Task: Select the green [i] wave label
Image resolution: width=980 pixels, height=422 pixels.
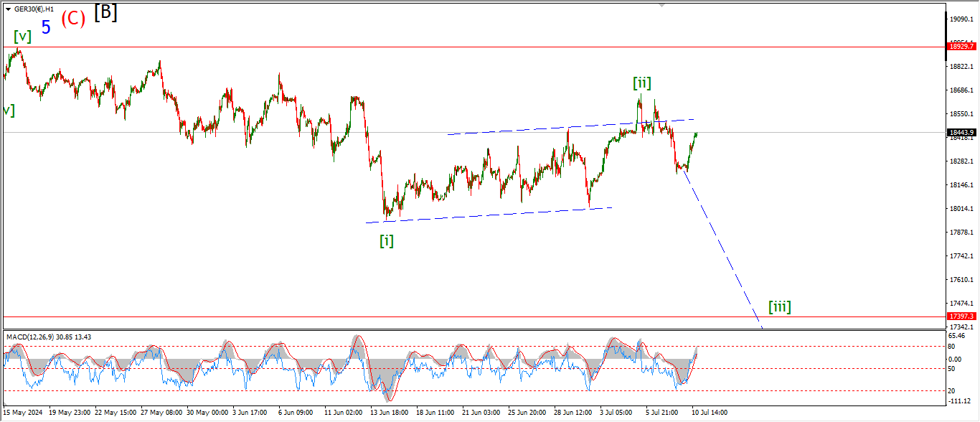Action: (387, 241)
